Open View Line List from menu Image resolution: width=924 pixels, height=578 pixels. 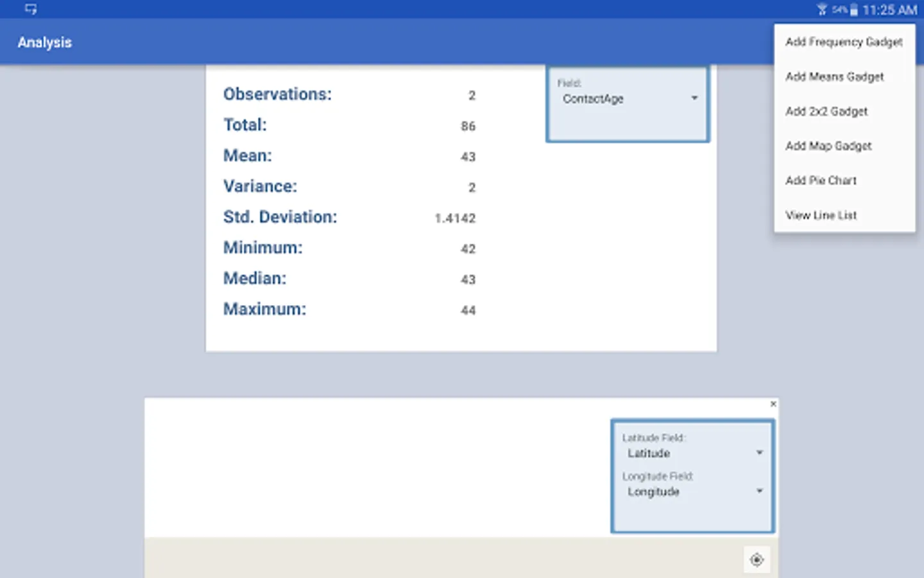click(x=844, y=215)
